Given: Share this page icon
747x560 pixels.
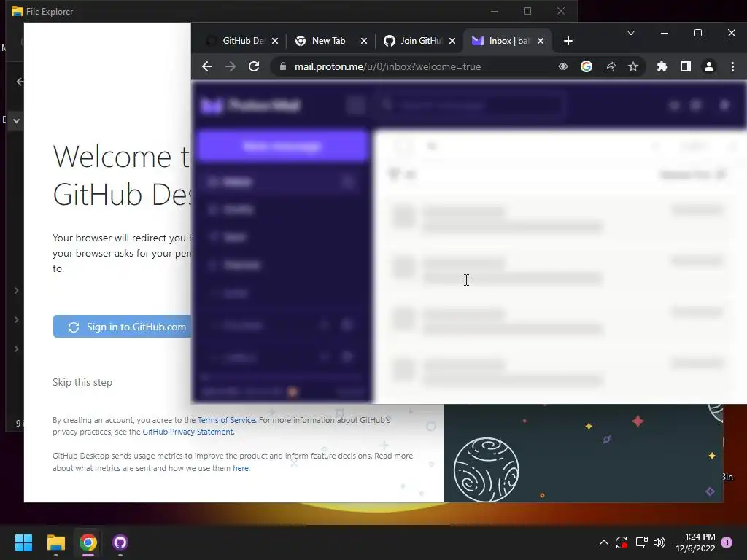Looking at the screenshot, I should tap(610, 66).
